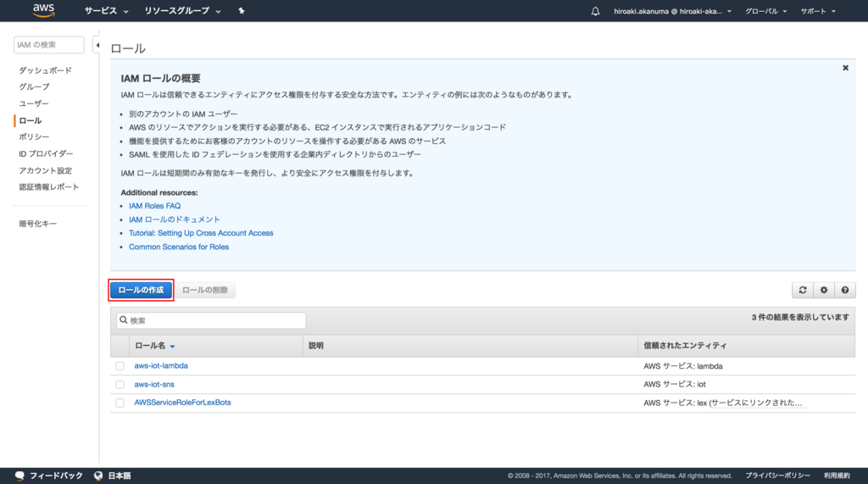Open the リソースグループ dropdown menu

182,11
